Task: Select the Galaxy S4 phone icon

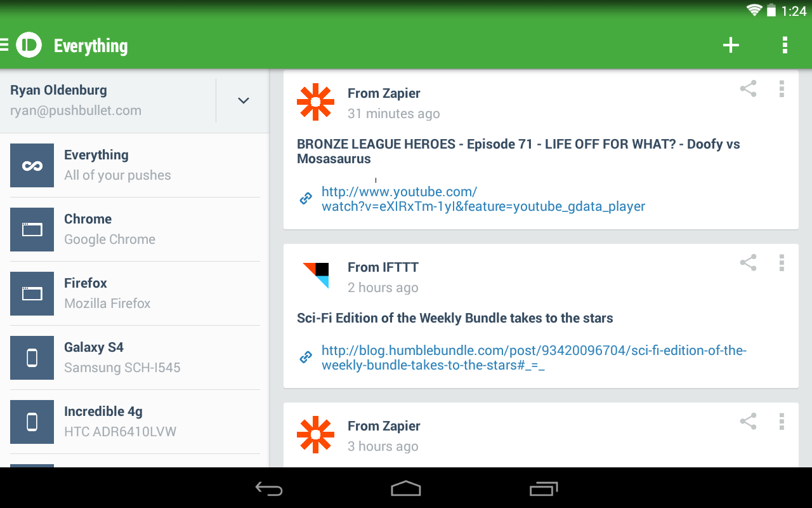Action: point(32,358)
